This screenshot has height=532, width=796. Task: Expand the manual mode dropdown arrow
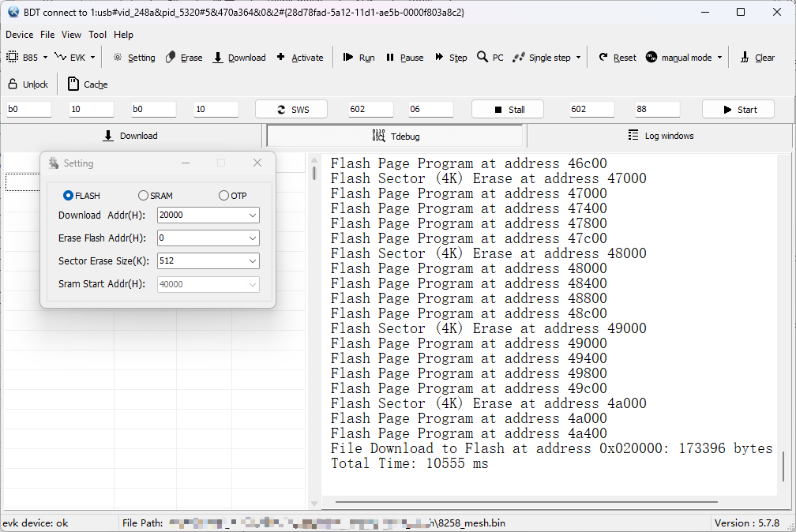(719, 58)
